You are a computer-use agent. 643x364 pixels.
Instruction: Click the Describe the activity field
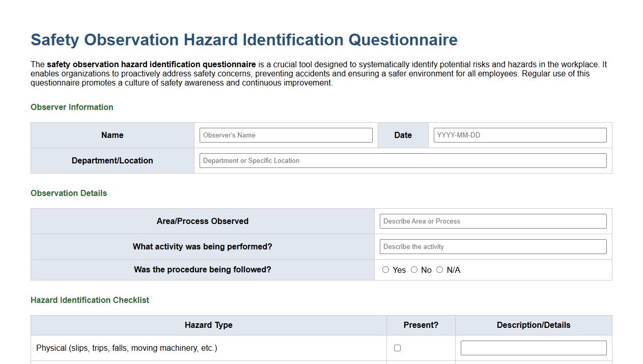(492, 246)
